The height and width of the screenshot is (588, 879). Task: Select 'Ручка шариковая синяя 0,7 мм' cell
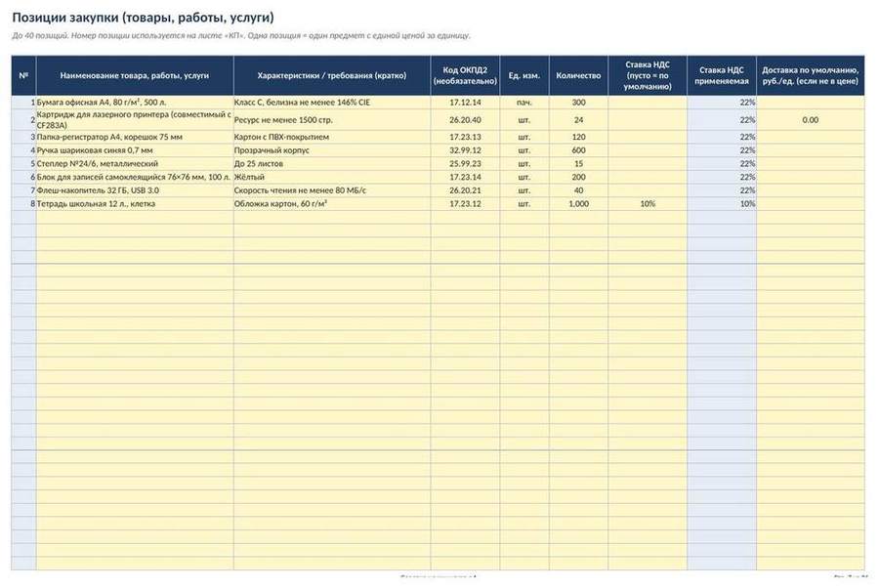pyautogui.click(x=135, y=150)
